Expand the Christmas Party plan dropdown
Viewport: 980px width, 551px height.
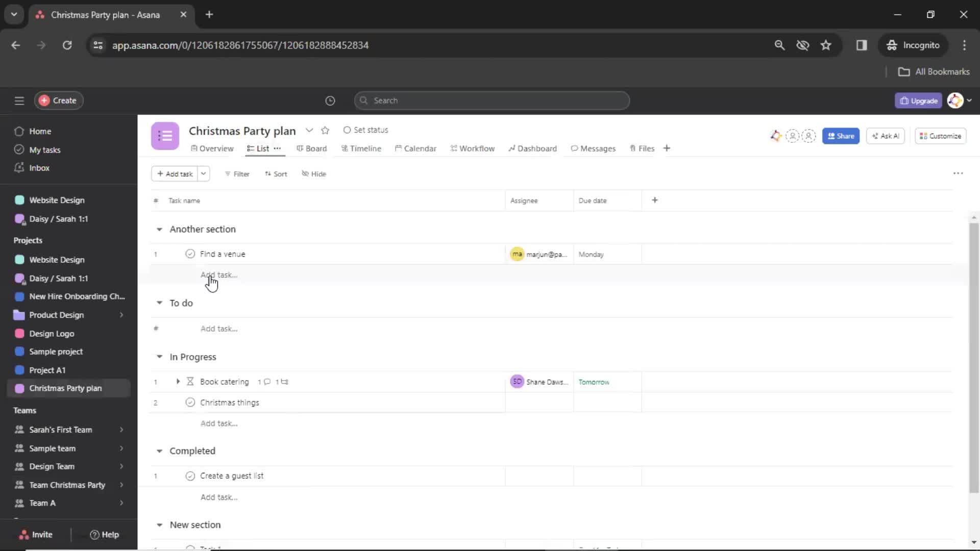click(x=308, y=131)
